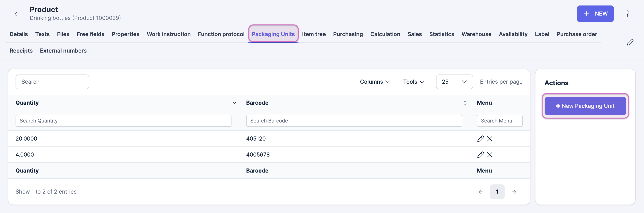Delete the packaging unit with barcode 4005678
Screen dimensions: 644x213
click(x=490, y=155)
